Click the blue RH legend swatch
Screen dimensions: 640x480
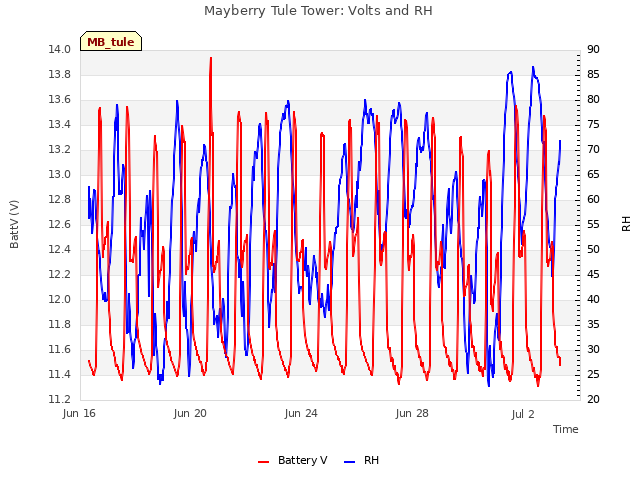(x=350, y=462)
